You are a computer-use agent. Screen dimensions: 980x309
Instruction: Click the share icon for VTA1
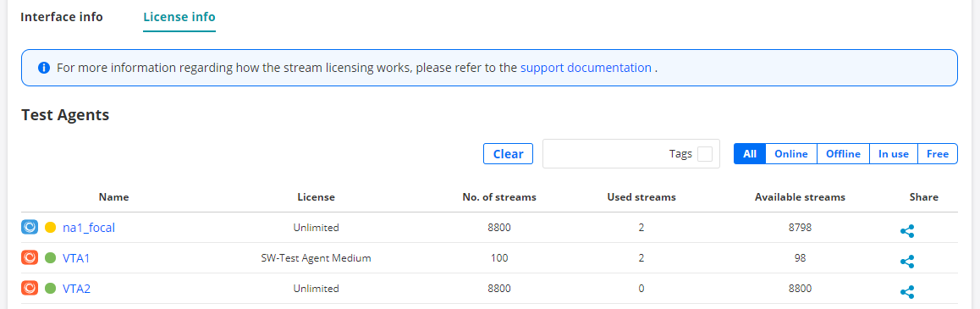click(x=907, y=262)
